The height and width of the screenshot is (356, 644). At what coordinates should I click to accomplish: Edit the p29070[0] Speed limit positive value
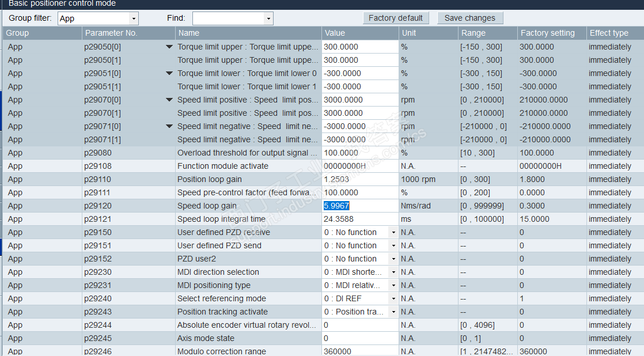point(360,100)
